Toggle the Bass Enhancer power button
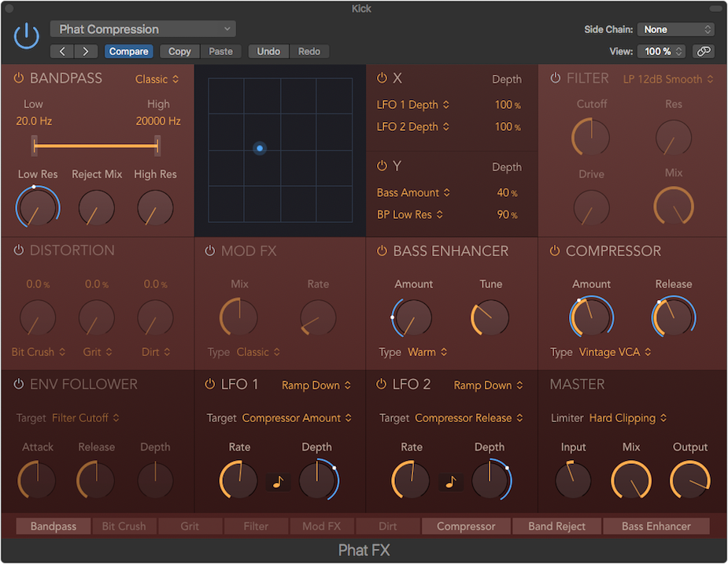This screenshot has height=564, width=728. pyautogui.click(x=382, y=250)
